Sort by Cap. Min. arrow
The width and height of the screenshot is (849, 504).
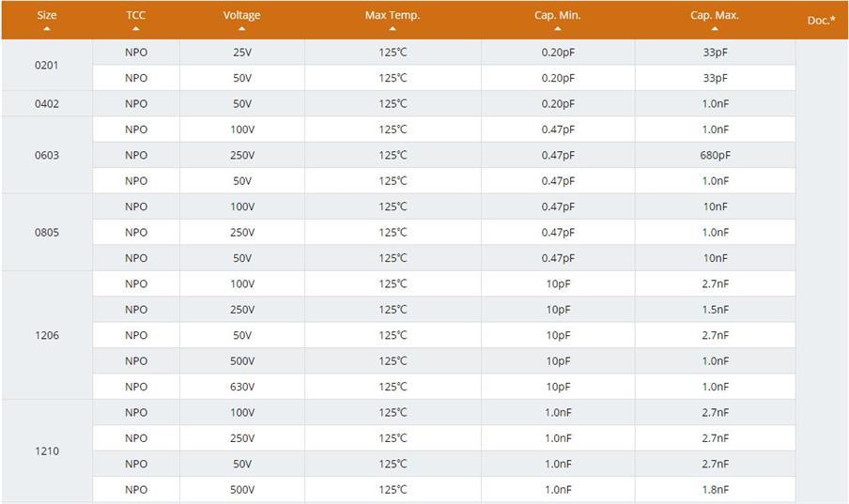[558, 29]
